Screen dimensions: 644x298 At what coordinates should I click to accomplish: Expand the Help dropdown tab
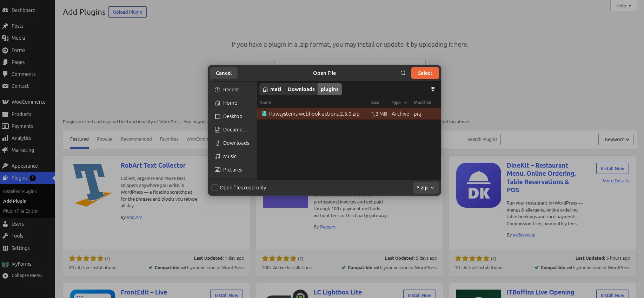pos(624,6)
